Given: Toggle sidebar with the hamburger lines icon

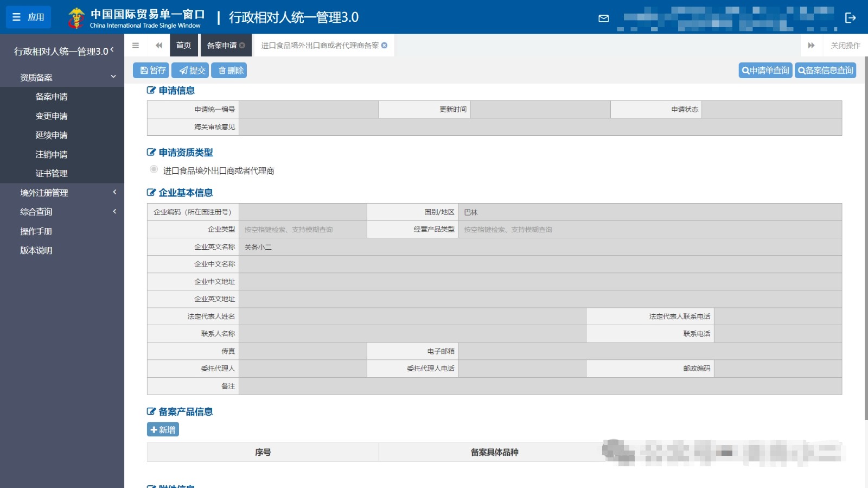Looking at the screenshot, I should (136, 46).
